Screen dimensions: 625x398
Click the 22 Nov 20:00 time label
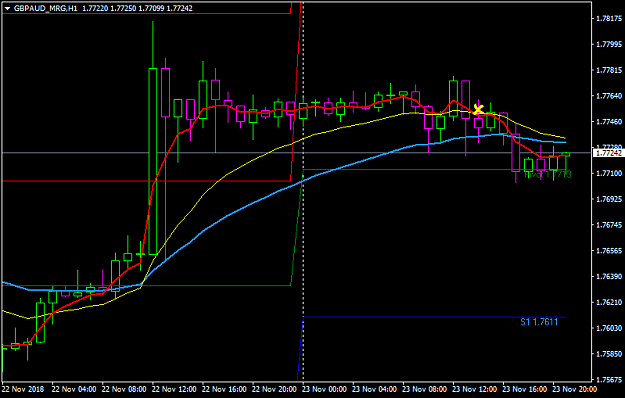click(x=274, y=389)
